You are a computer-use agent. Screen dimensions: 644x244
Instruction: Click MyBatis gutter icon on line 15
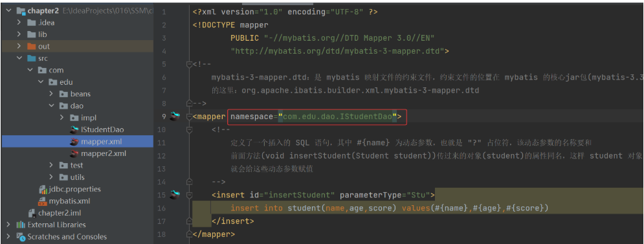(x=175, y=194)
